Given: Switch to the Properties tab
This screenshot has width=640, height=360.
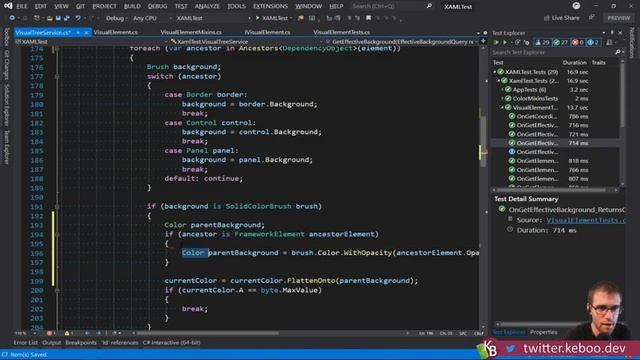Looking at the screenshot, I should [x=543, y=332].
